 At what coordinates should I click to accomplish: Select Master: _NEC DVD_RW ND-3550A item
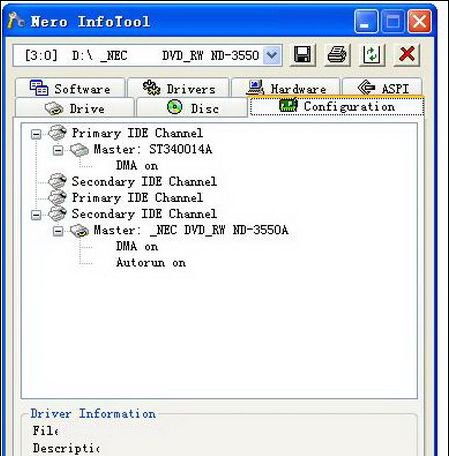pyautogui.click(x=191, y=230)
